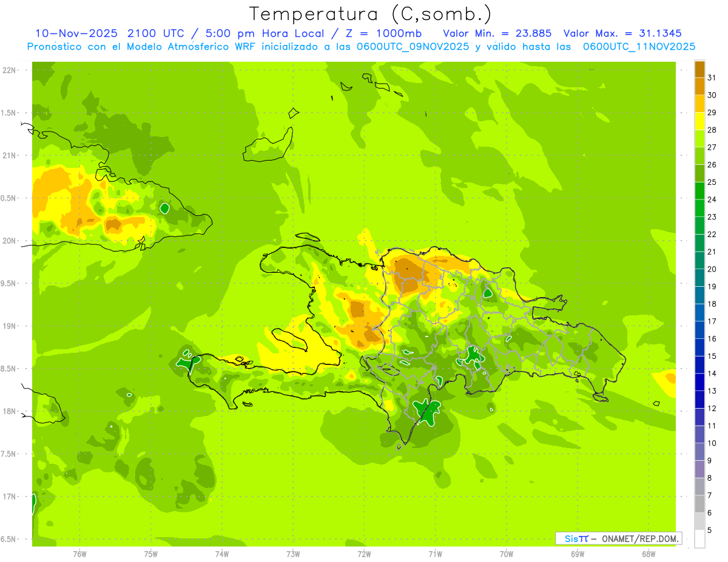Click the '73W' longitude label
The image size is (728, 562).
click(x=293, y=554)
